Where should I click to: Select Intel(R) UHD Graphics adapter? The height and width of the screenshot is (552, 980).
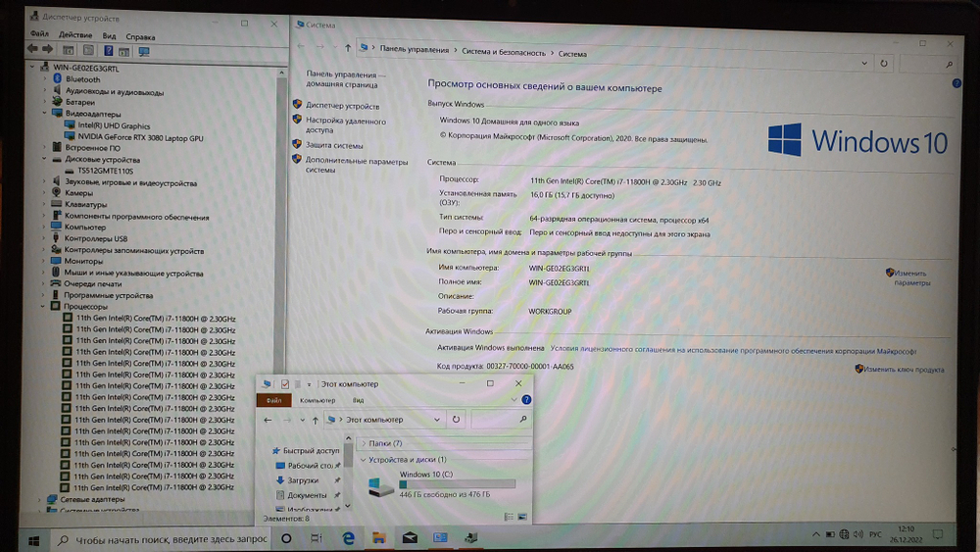114,125
